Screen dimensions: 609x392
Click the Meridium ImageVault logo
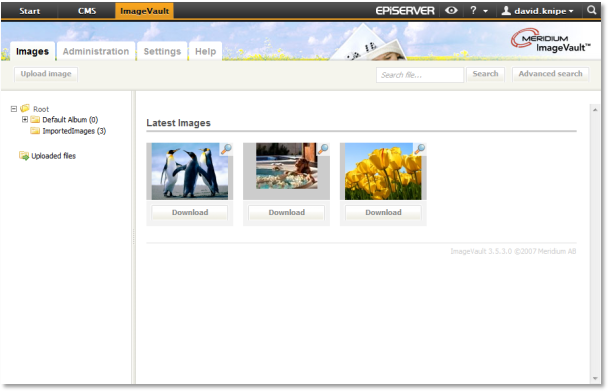click(x=550, y=41)
